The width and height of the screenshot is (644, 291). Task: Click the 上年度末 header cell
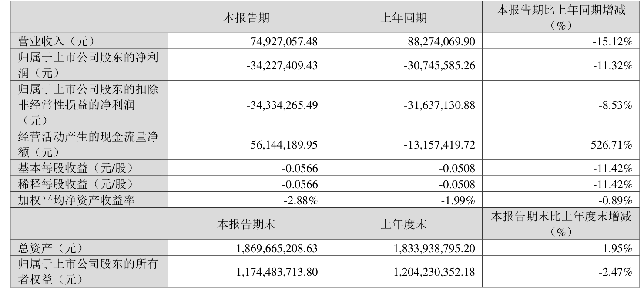(403, 225)
